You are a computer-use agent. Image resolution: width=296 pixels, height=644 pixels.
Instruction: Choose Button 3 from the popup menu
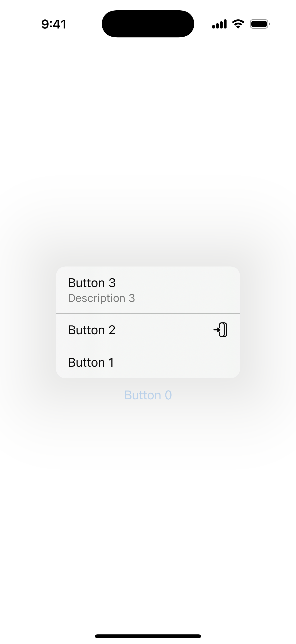click(x=148, y=290)
